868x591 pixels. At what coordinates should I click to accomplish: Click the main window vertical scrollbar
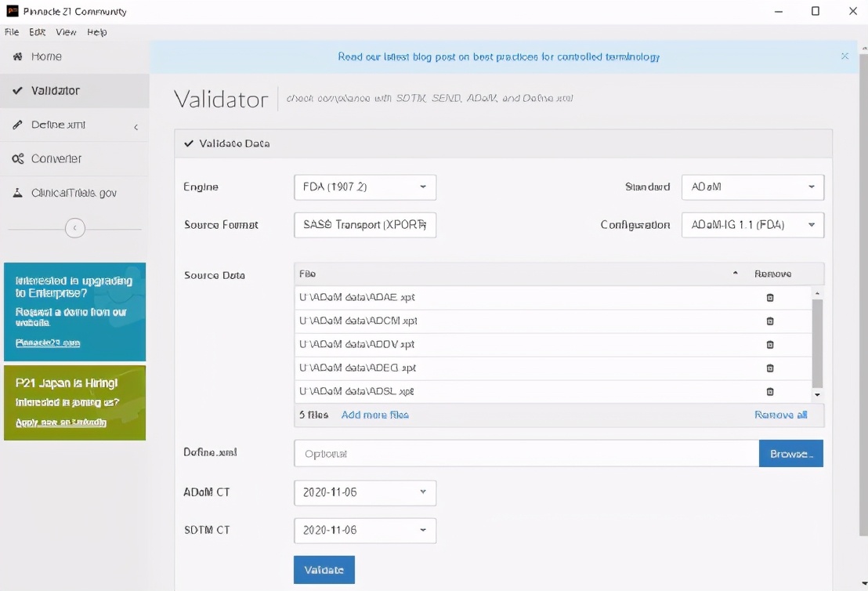[863, 294]
